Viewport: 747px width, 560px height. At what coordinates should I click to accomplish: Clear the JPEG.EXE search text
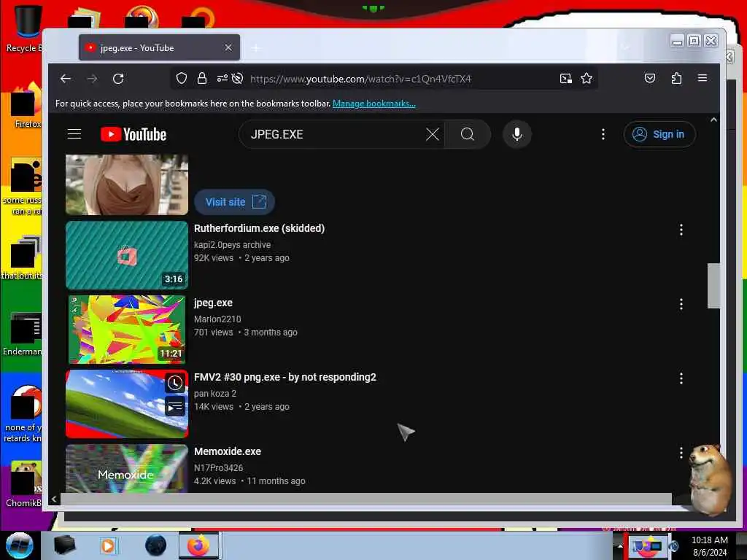(432, 134)
